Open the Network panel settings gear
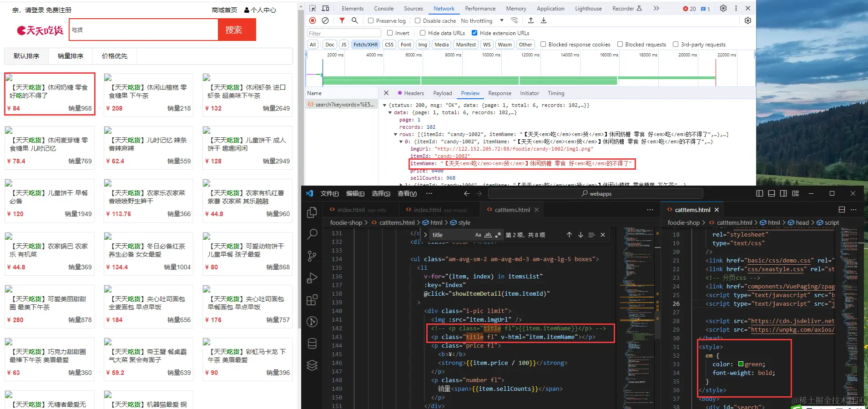 pos(747,20)
